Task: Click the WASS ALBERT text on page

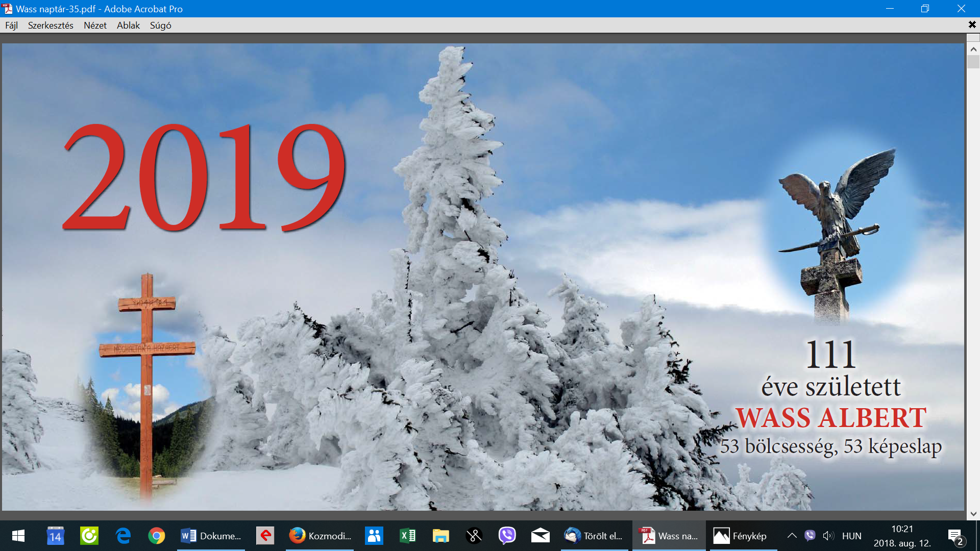Action: tap(831, 418)
